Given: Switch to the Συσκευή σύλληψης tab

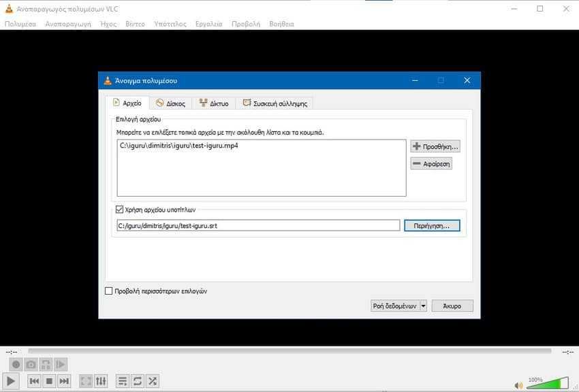Looking at the screenshot, I should pyautogui.click(x=275, y=103).
